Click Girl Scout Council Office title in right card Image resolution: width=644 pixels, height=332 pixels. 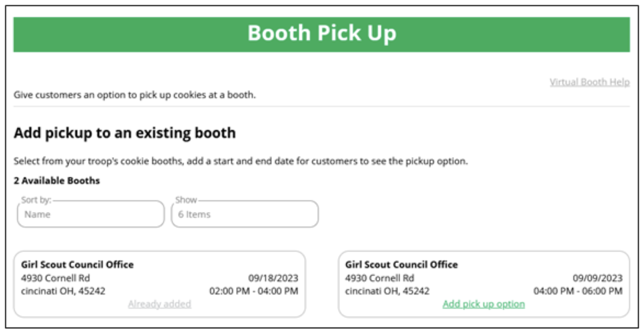pos(402,264)
